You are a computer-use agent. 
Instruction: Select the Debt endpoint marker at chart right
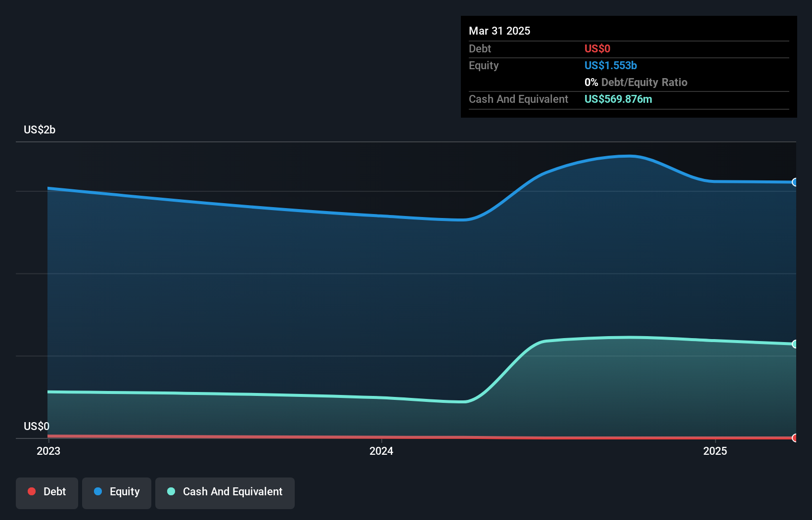(x=795, y=438)
